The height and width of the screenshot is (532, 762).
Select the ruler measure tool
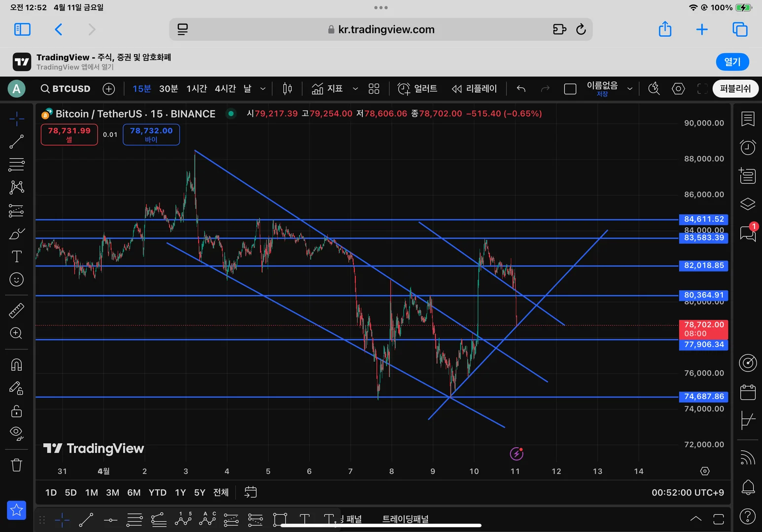pos(16,310)
